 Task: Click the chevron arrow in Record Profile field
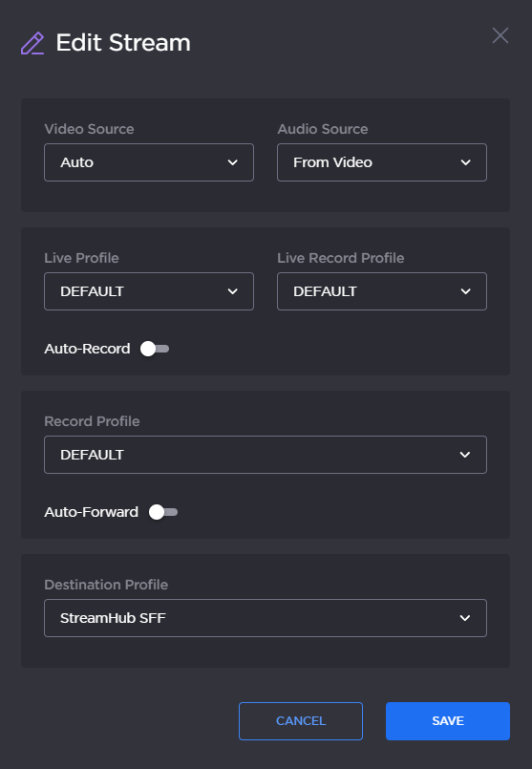coord(465,455)
